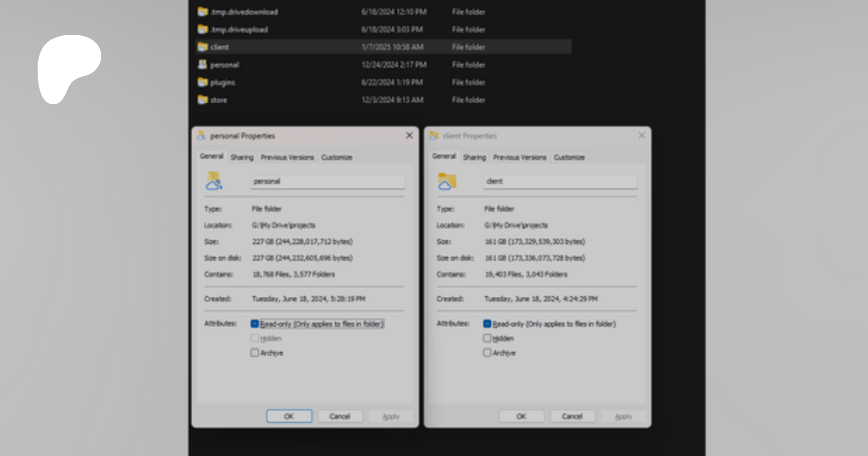Toggle Read-only checkbox in personal Properties

click(x=255, y=324)
